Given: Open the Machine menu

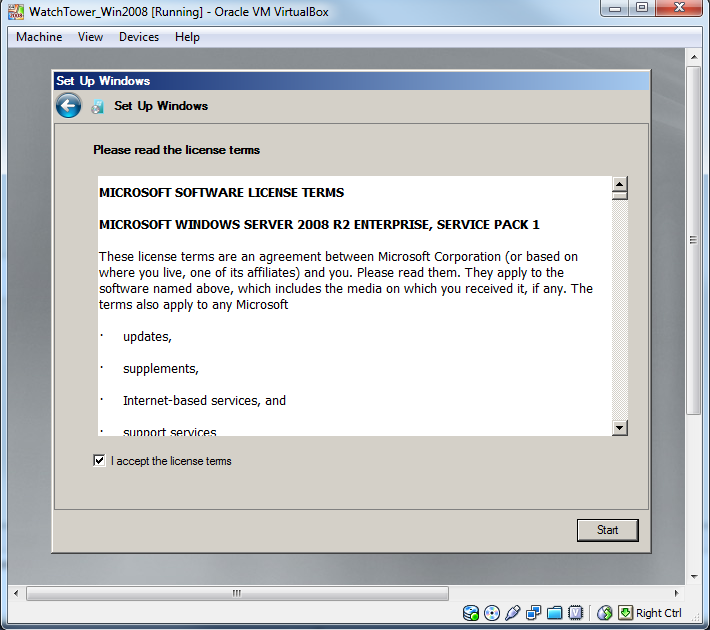Looking at the screenshot, I should 39,37.
